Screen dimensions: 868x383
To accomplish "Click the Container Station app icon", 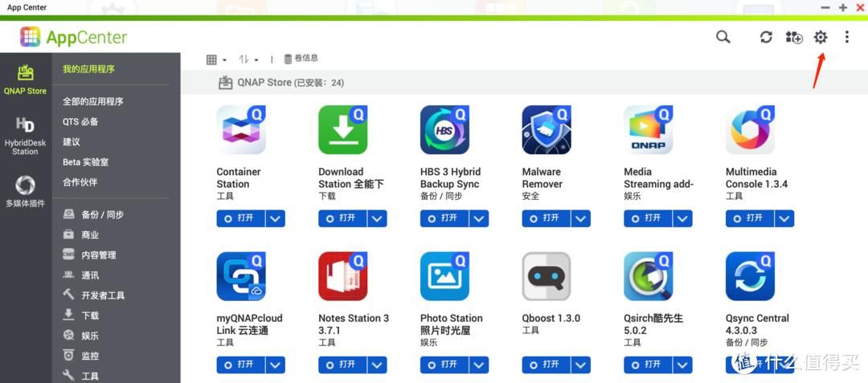I will [241, 130].
